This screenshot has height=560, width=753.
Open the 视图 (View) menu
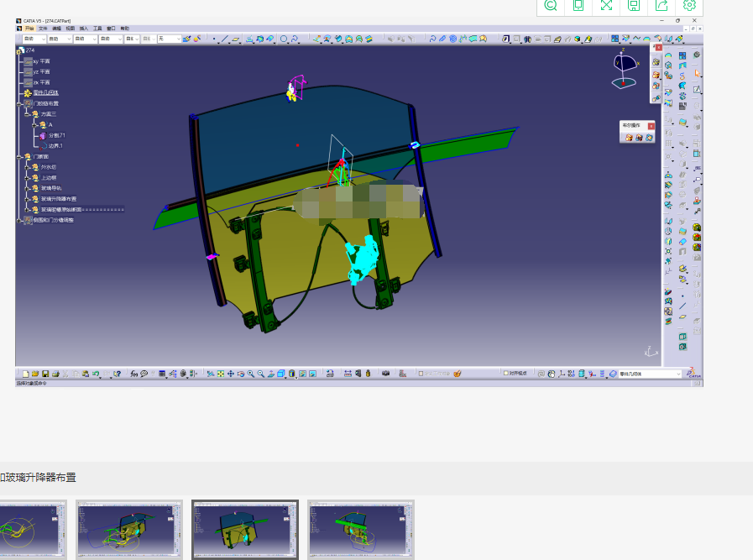pos(71,29)
